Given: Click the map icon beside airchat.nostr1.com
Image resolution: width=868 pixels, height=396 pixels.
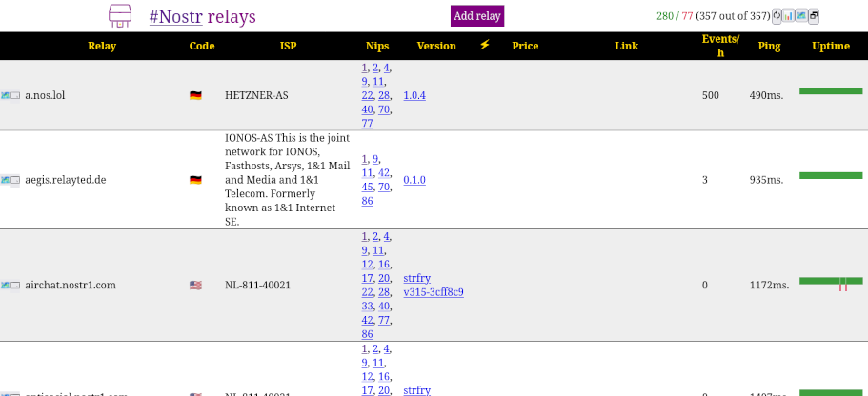Looking at the screenshot, I should [x=6, y=286].
